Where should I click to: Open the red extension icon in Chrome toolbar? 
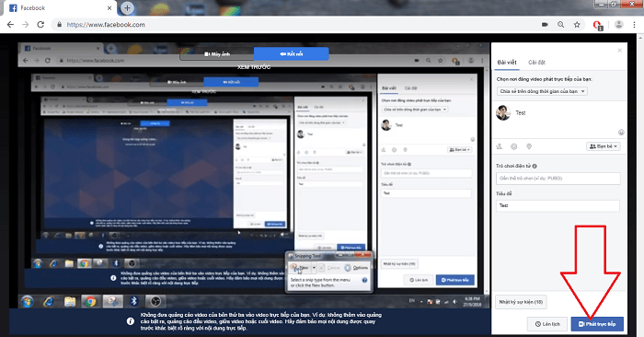tap(598, 26)
